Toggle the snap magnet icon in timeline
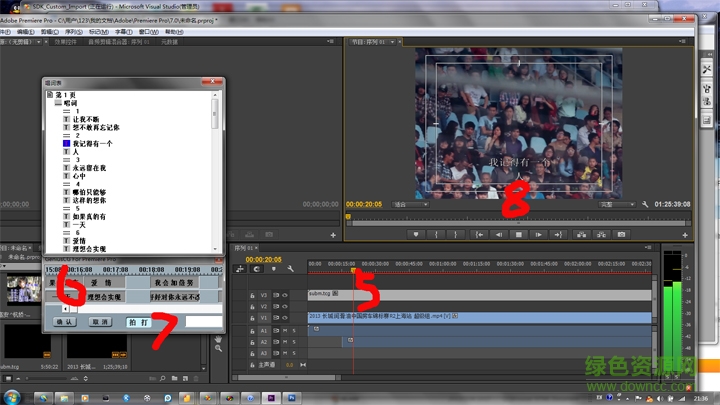This screenshot has width=720, height=405. tap(256, 269)
